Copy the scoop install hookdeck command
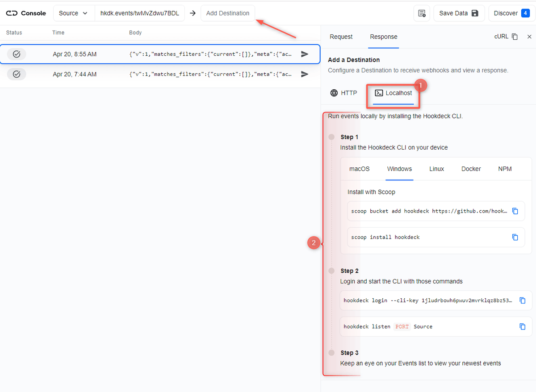This screenshot has height=392, width=536. 515,237
